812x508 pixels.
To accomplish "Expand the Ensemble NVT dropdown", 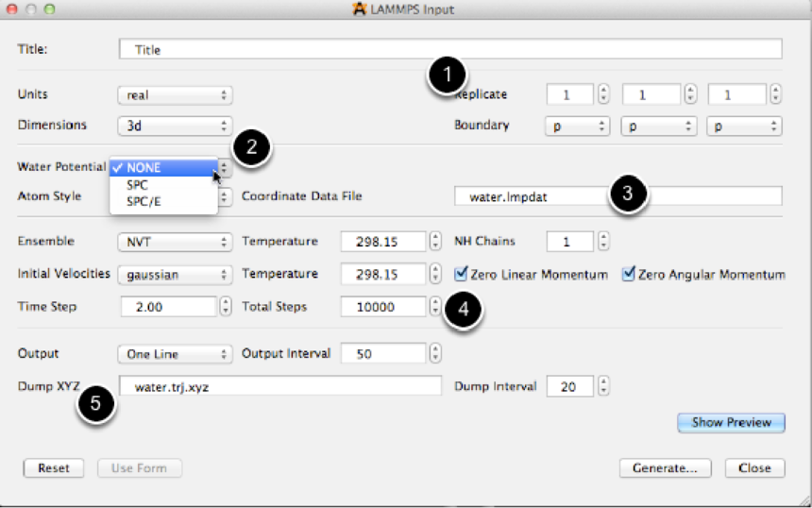I will [x=175, y=242].
